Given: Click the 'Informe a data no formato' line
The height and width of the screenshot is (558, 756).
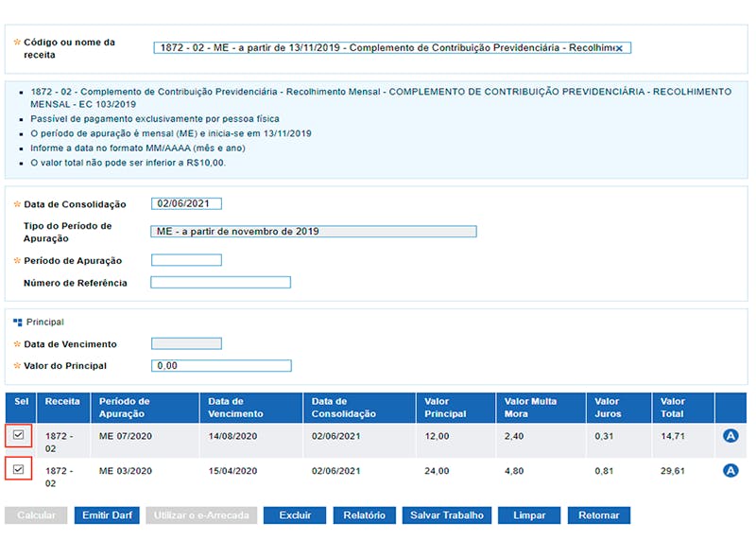Looking at the screenshot, I should pos(138,148).
